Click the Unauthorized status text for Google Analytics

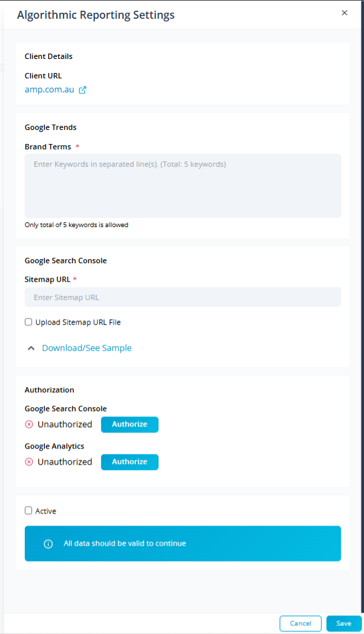pos(65,462)
